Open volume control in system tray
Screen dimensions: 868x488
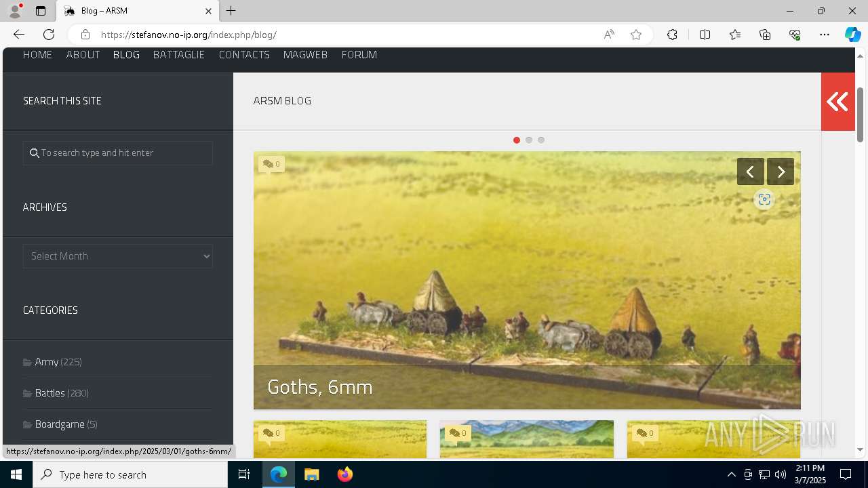[781, 474]
